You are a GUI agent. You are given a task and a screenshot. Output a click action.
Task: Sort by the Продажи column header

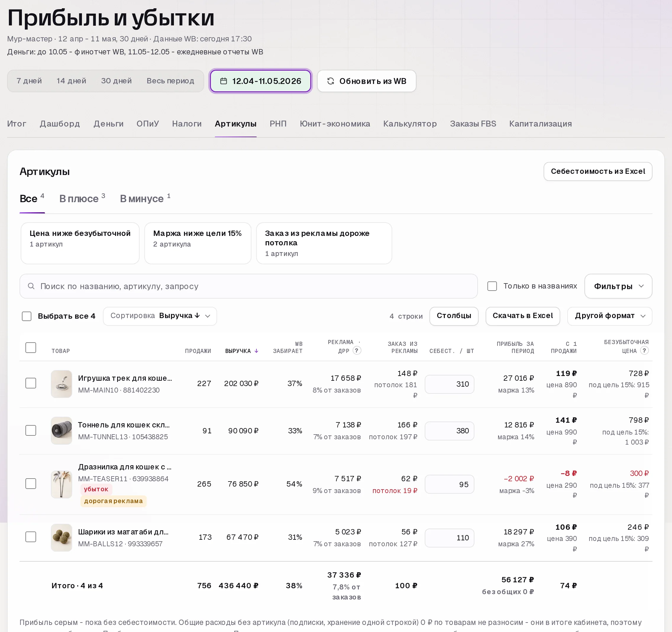coord(198,351)
